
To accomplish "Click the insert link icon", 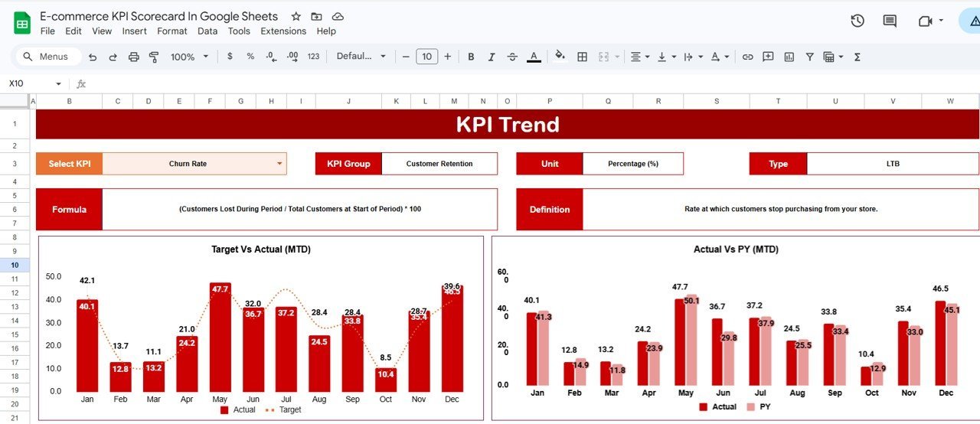I will point(748,57).
